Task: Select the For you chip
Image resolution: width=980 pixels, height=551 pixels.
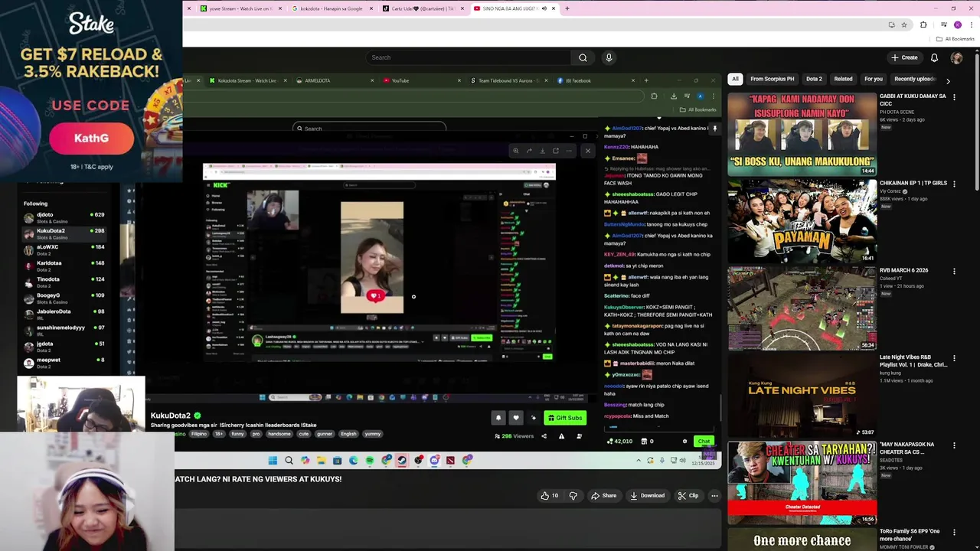Action: coord(874,79)
